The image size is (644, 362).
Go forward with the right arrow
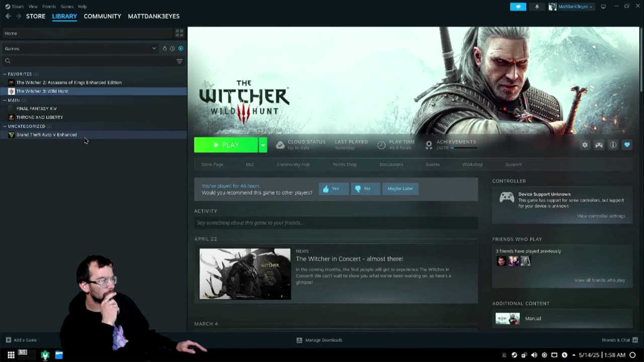[19, 16]
